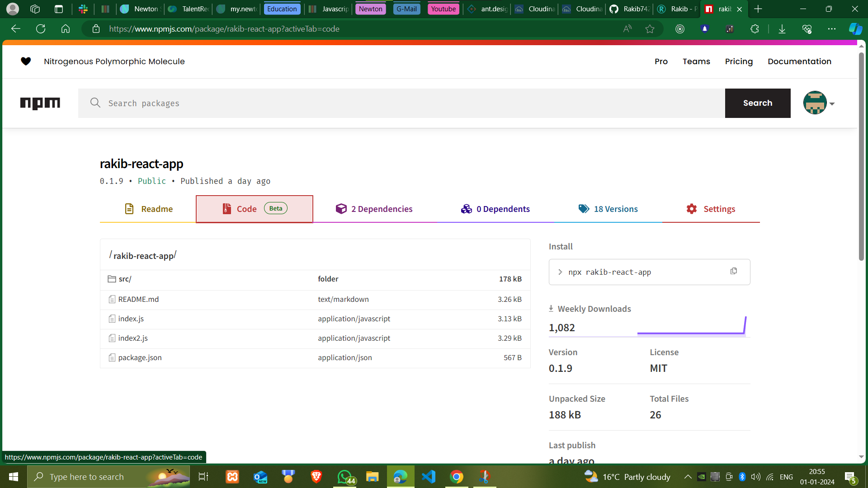Open the tab actions menu icon
The width and height of the screenshot is (868, 488).
point(59,9)
